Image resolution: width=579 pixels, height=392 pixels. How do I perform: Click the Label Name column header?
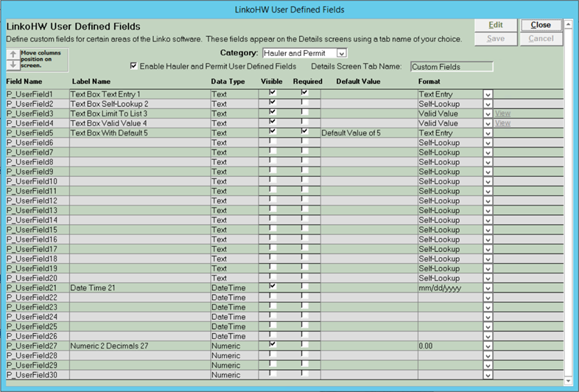91,81
